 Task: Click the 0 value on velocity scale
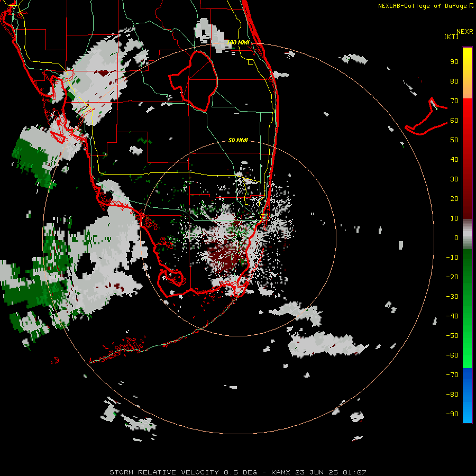[456, 238]
